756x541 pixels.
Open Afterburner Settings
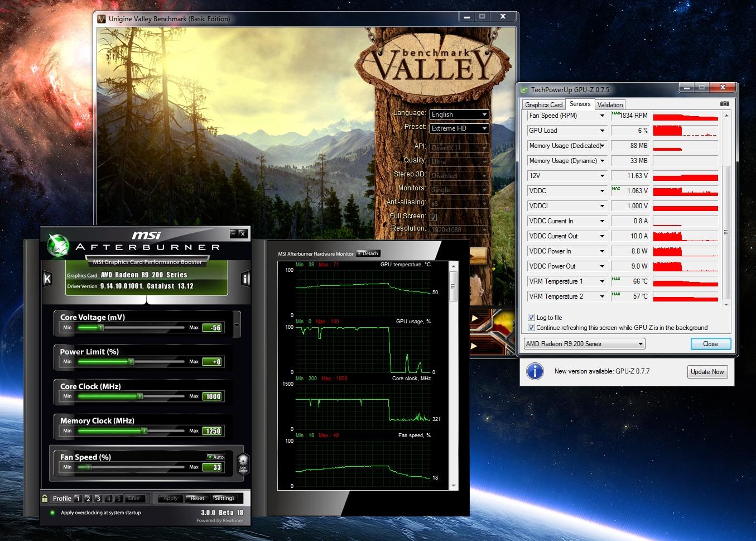pyautogui.click(x=224, y=498)
